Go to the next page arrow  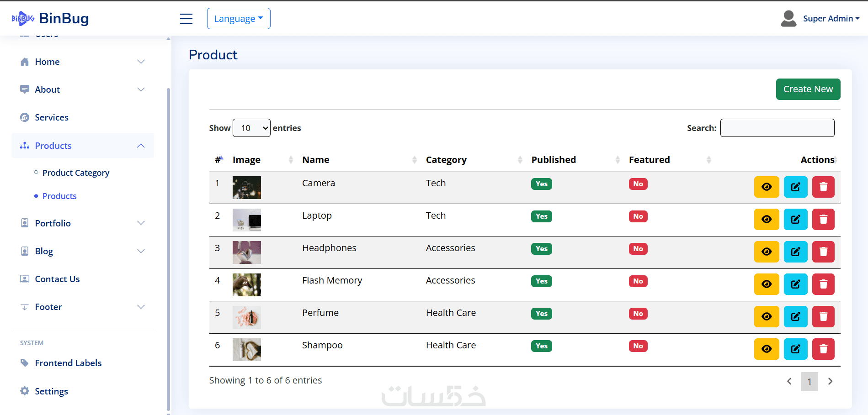[830, 381]
